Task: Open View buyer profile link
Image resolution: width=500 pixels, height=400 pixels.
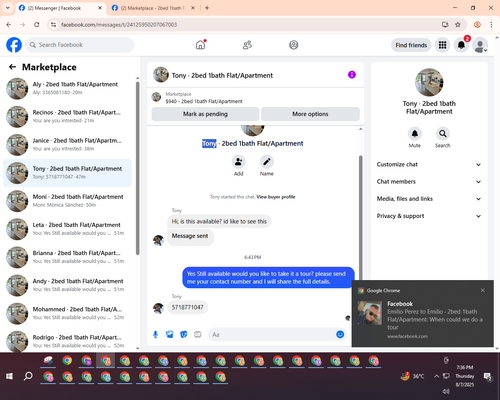Action: click(x=276, y=197)
